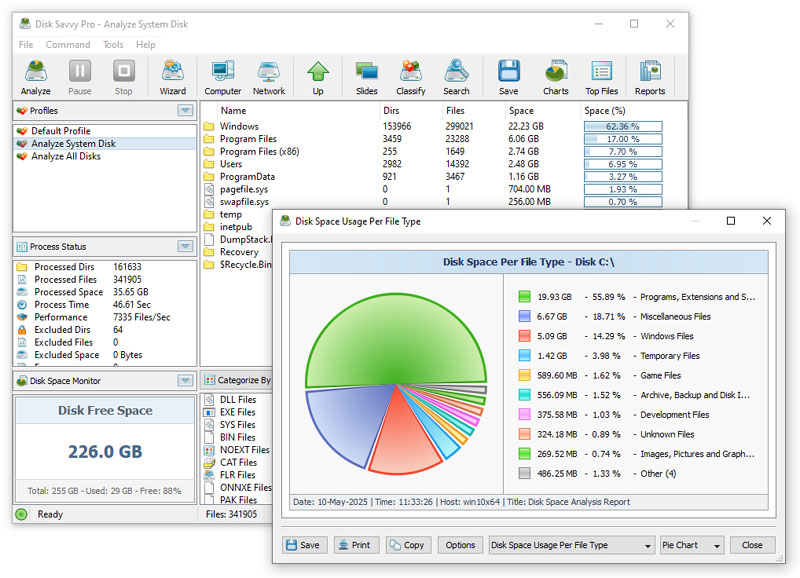Open the Tools menu
Viewport: 800px width, 578px height.
[x=113, y=45]
